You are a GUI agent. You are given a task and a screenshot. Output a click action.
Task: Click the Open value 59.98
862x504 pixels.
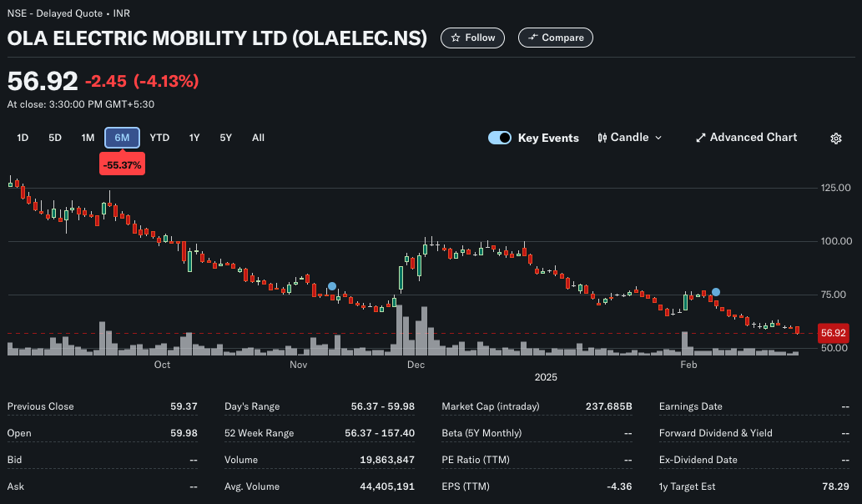tap(184, 433)
